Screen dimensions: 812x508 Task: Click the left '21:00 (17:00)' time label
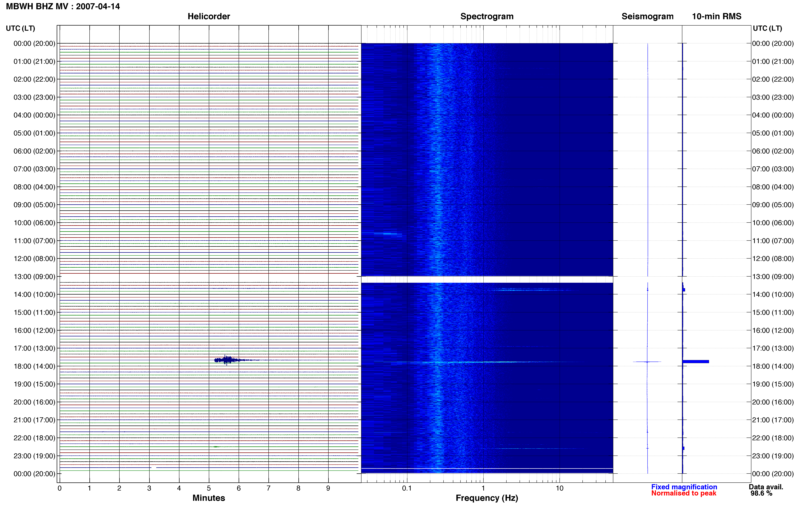[x=34, y=420]
